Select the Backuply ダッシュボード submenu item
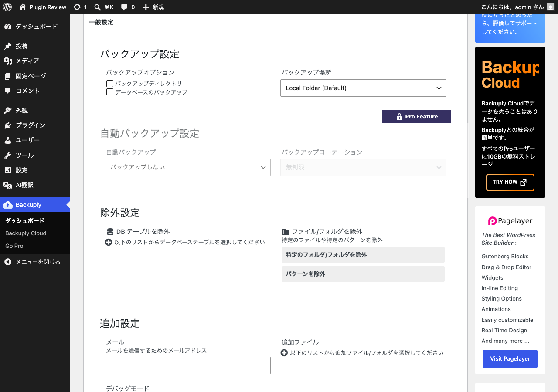The image size is (558, 392). click(x=25, y=221)
